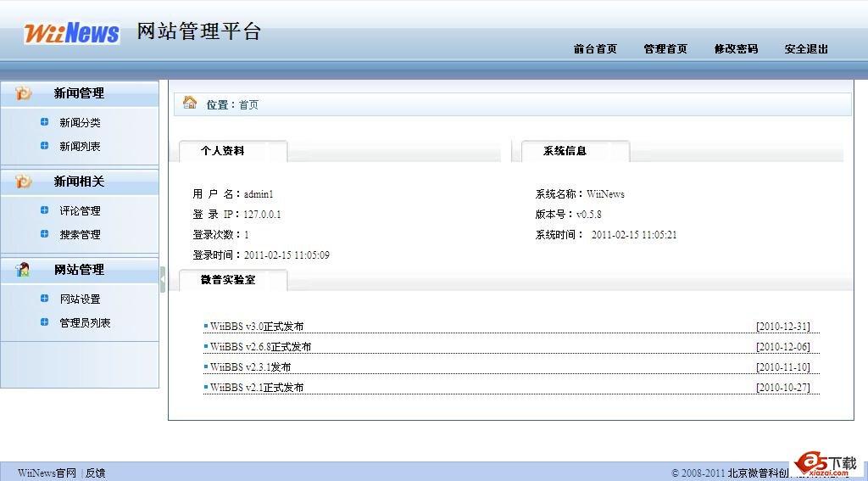Open 搜索管理

point(80,234)
